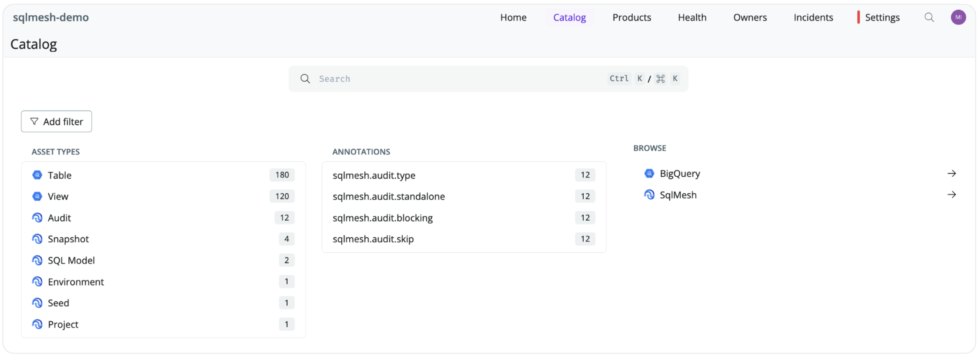Click the search magnifier icon in top navigation

(929, 17)
